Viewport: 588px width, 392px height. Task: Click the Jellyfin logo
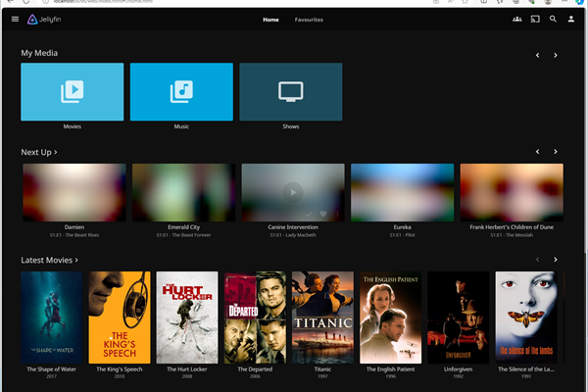click(44, 19)
